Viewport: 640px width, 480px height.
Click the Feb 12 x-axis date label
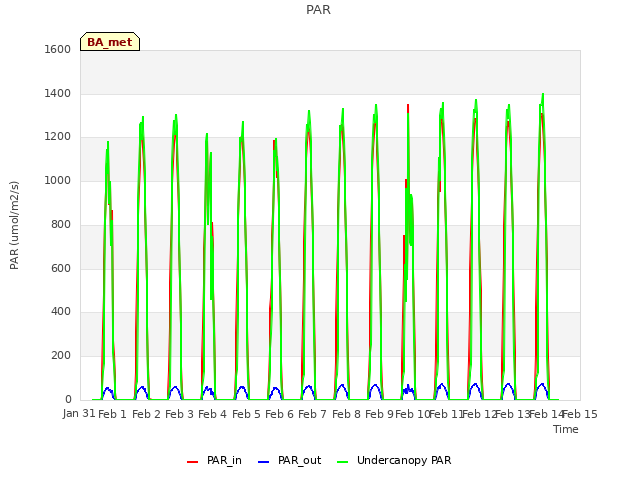(480, 414)
